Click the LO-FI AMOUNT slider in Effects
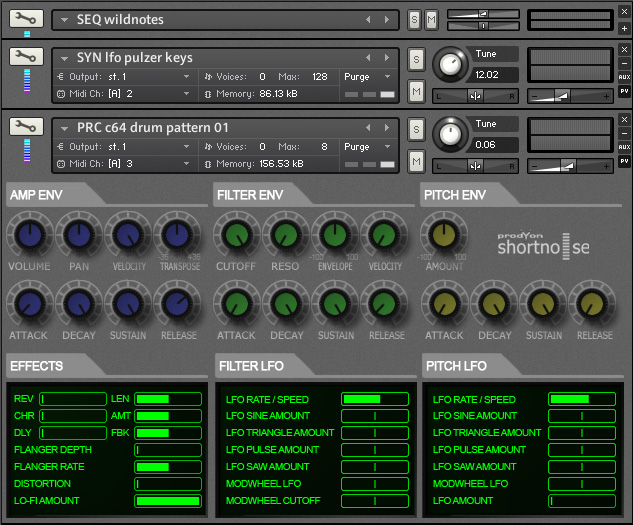 [x=167, y=500]
